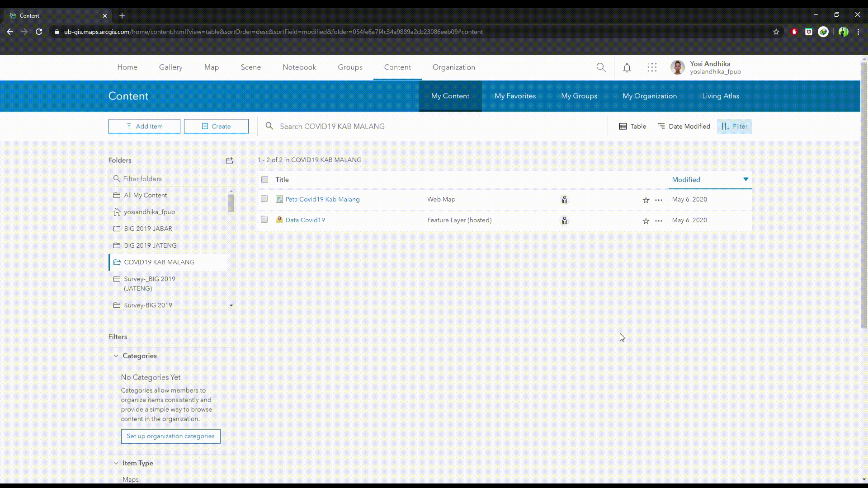The image size is (868, 488).
Task: Collapse the Item Type filter section
Action: 116,463
